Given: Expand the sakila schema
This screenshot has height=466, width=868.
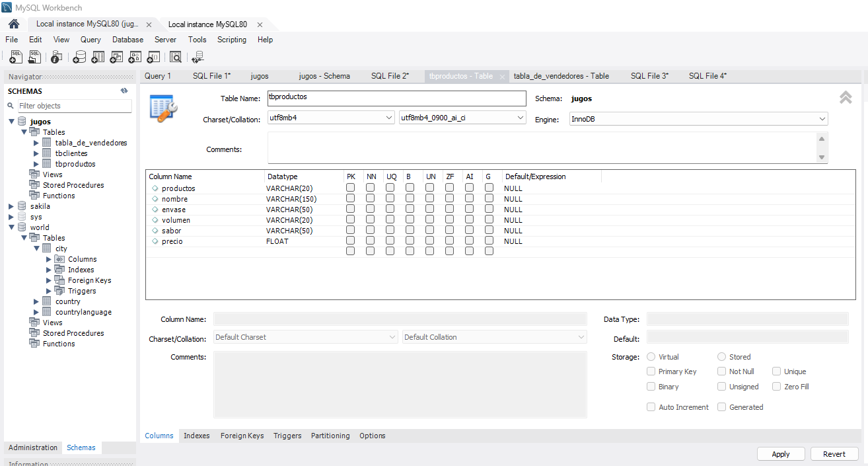Looking at the screenshot, I should [11, 206].
